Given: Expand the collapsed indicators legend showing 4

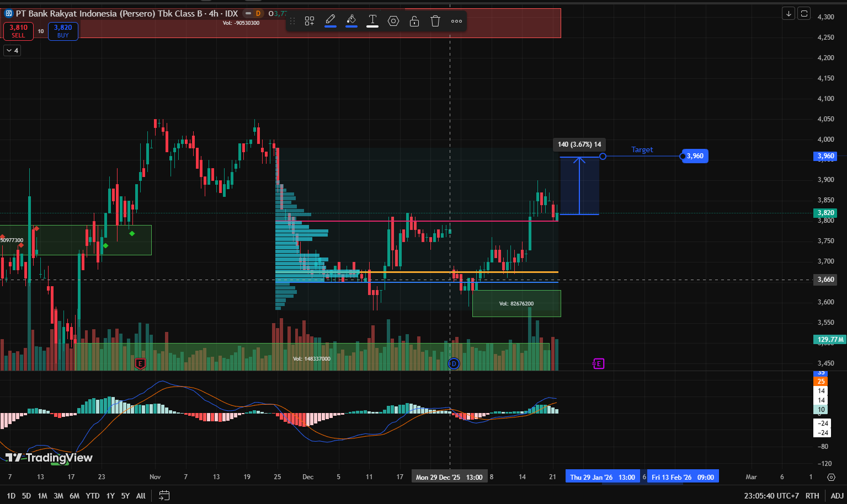Looking at the screenshot, I should point(12,51).
